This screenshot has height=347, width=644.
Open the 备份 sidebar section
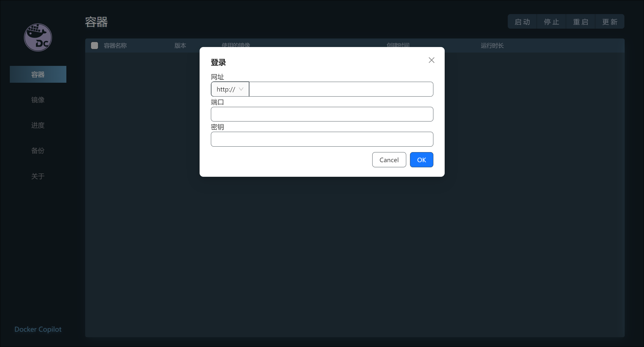click(38, 151)
